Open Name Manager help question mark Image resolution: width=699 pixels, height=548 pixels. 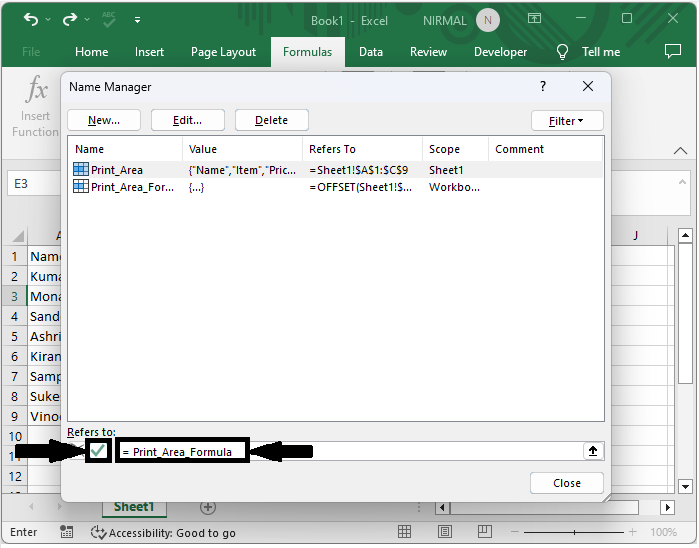coord(543,87)
